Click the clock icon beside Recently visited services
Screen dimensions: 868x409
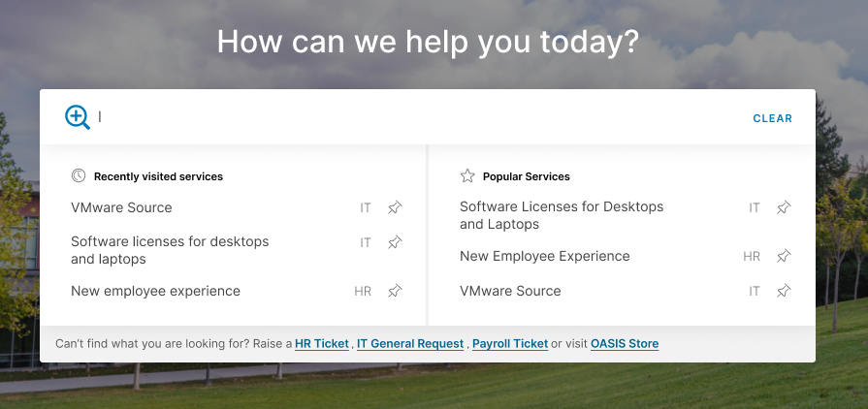tap(79, 175)
